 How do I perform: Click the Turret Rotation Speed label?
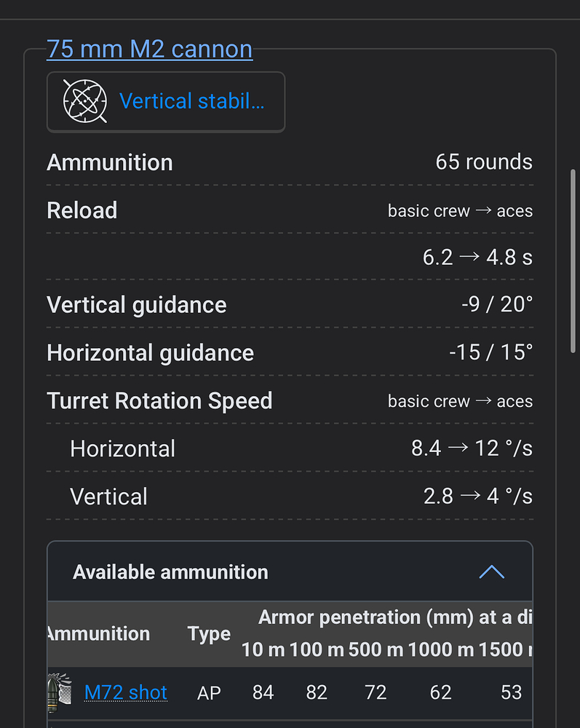click(x=159, y=401)
